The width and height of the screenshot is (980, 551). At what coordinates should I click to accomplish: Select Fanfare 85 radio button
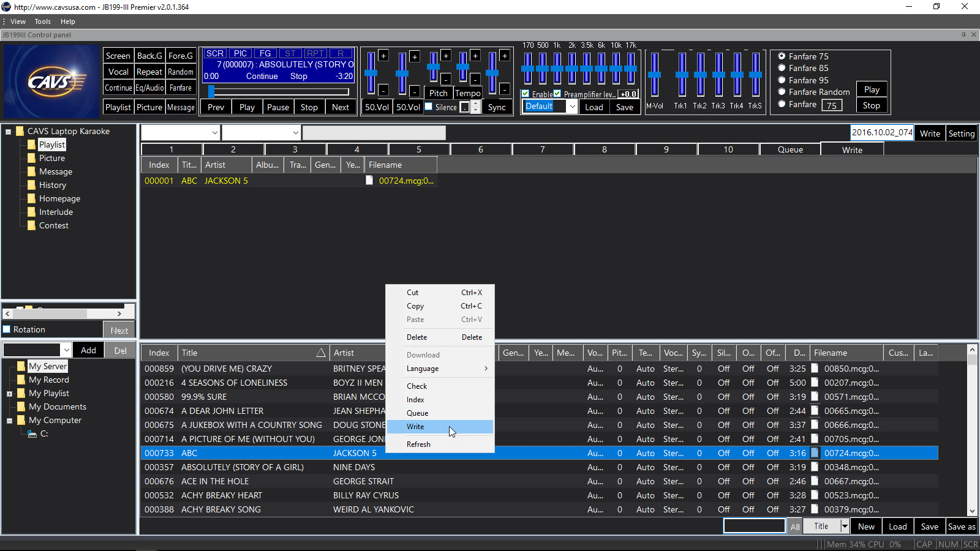point(782,68)
